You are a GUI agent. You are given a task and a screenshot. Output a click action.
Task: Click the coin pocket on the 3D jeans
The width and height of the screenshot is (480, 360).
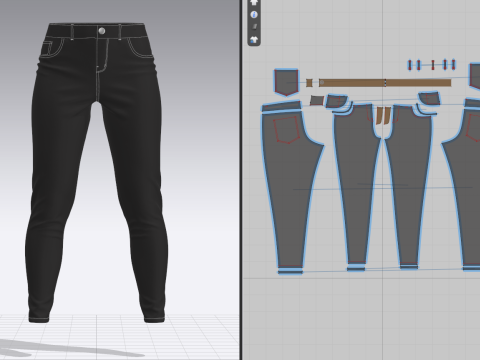tap(47, 48)
